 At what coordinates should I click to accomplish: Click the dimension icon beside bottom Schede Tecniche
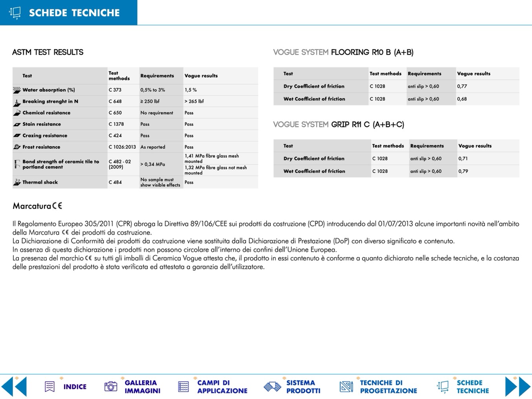(442, 386)
